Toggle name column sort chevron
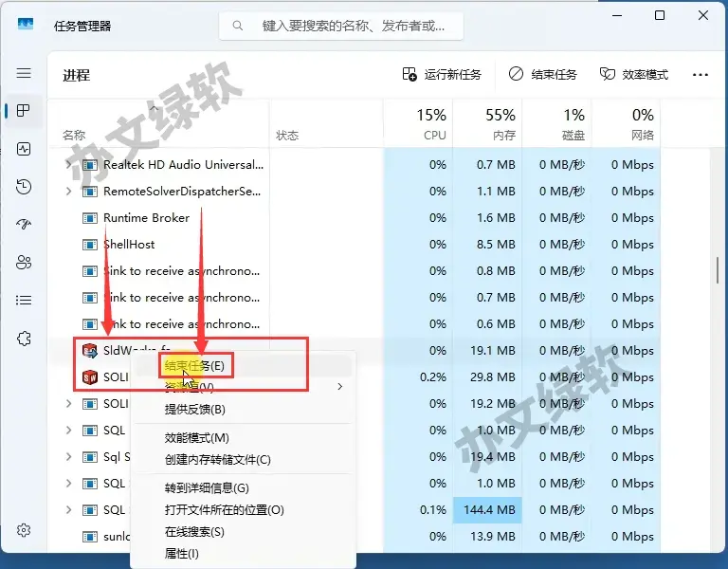The width and height of the screenshot is (728, 569). tap(155, 108)
